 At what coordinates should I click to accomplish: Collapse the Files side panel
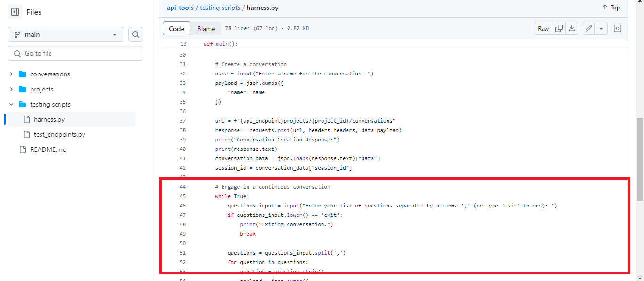click(x=15, y=11)
